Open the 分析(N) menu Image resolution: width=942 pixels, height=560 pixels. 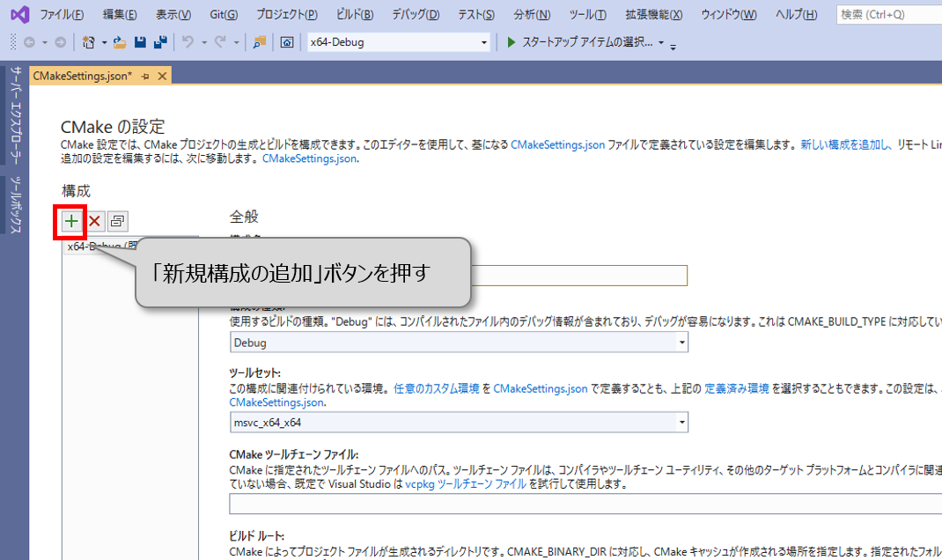coord(532,14)
